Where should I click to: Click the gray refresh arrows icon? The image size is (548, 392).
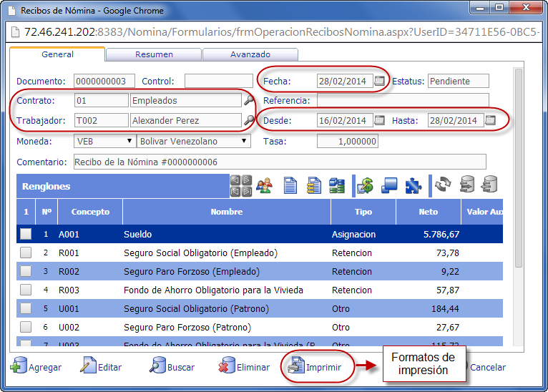pos(443,184)
